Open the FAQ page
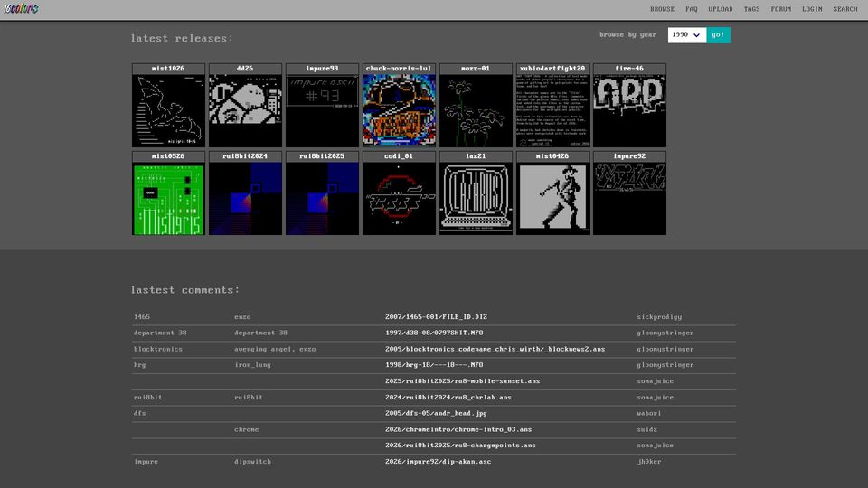868x488 pixels. (x=692, y=9)
